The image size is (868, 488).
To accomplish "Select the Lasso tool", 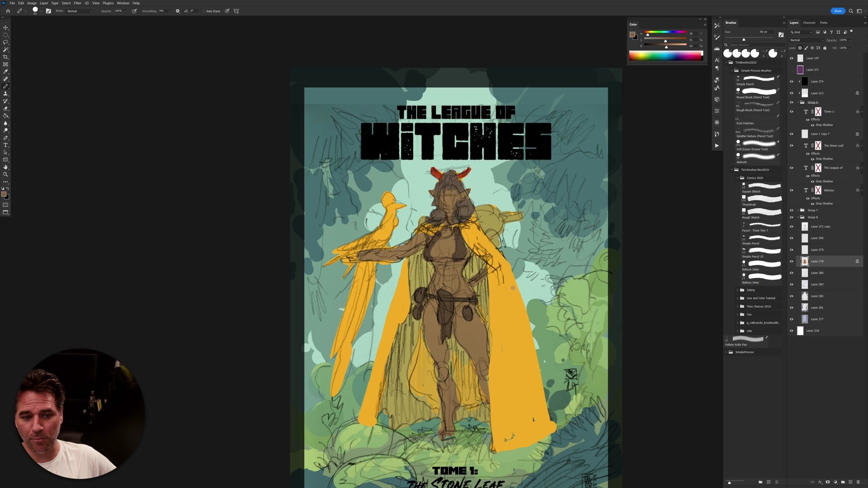I will tap(5, 42).
